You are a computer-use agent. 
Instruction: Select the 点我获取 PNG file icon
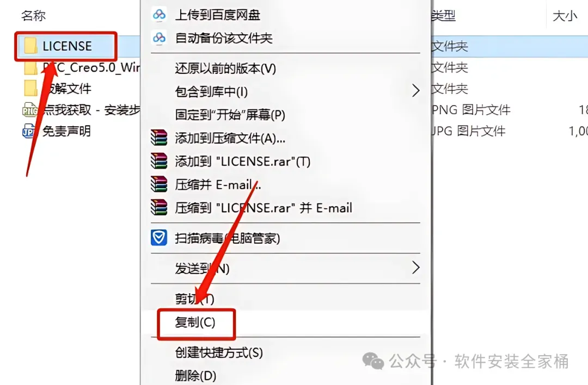(x=29, y=110)
